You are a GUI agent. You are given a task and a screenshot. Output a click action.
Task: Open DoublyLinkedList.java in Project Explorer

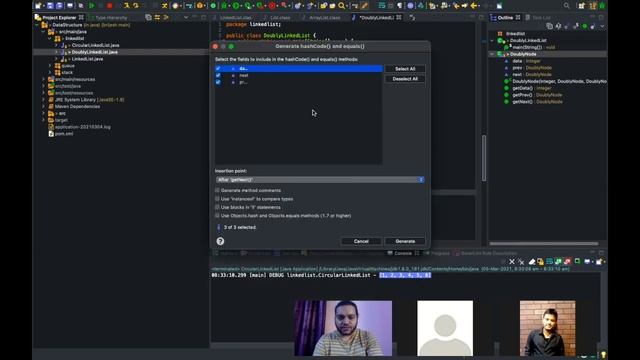[x=95, y=52]
